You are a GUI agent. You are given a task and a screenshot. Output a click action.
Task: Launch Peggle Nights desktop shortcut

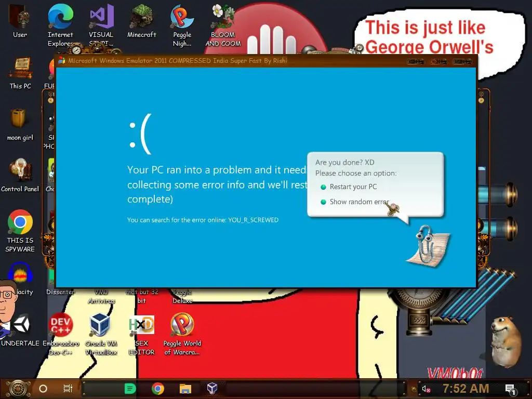(182, 24)
